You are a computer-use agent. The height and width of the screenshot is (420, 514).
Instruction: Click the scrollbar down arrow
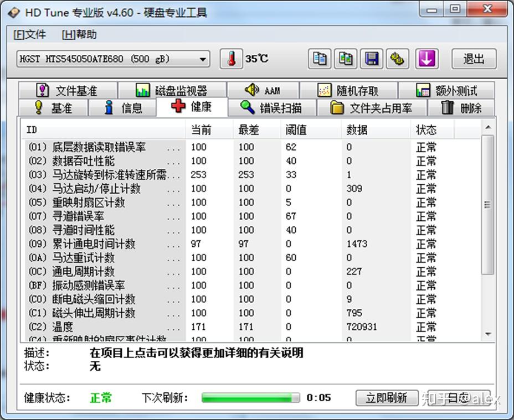[x=489, y=333]
